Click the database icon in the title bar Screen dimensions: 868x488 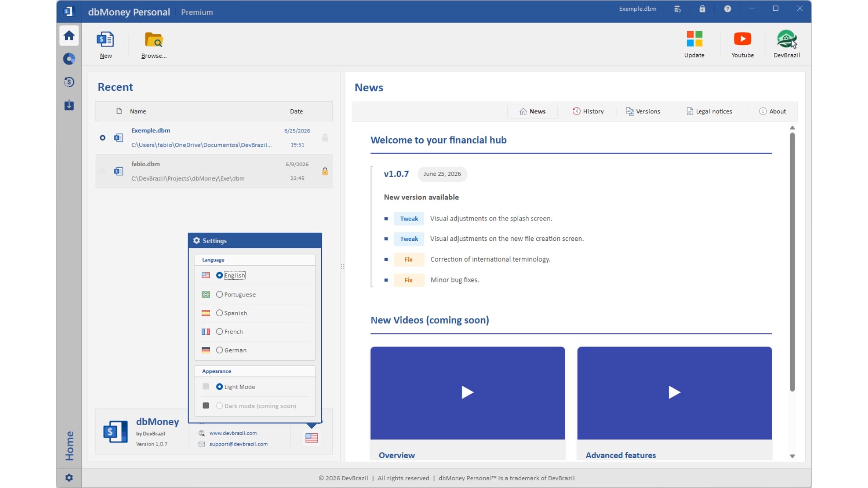[x=677, y=9]
